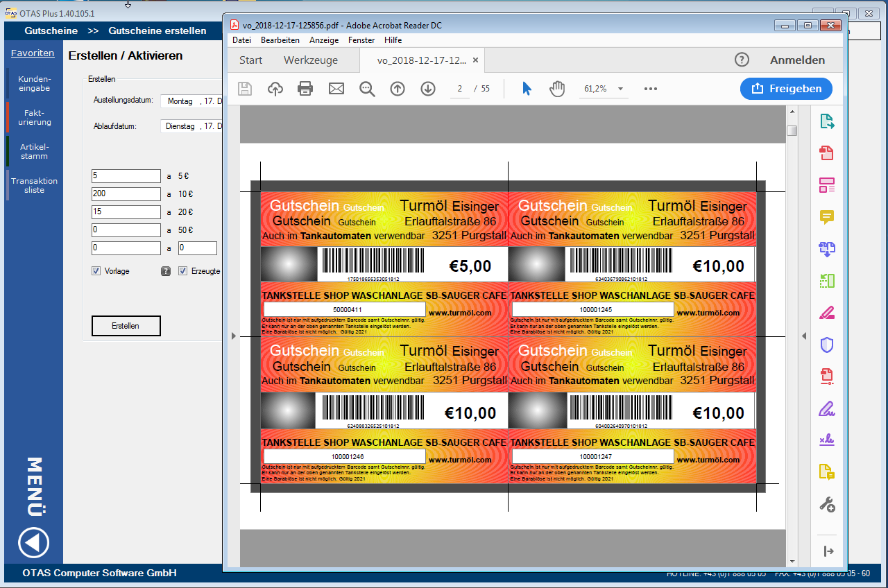Open the Bearbeiten menu
This screenshot has height=588, width=888.
point(280,40)
